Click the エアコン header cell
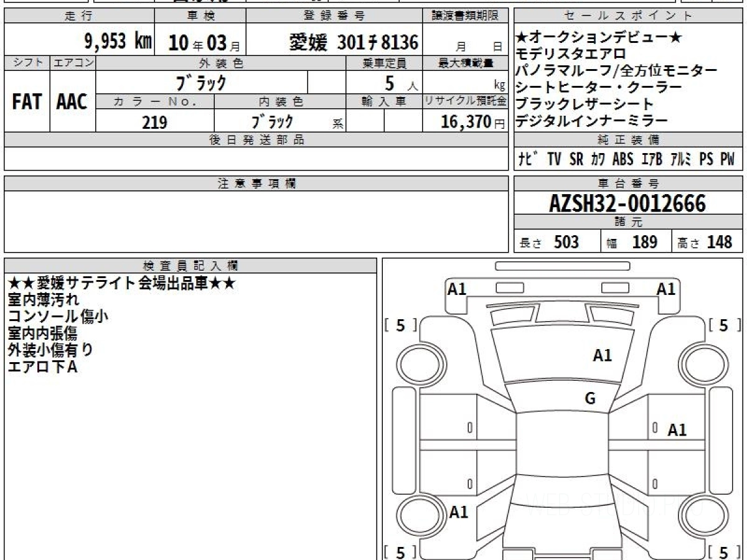Viewport: 747px width, 560px height. 73,63
